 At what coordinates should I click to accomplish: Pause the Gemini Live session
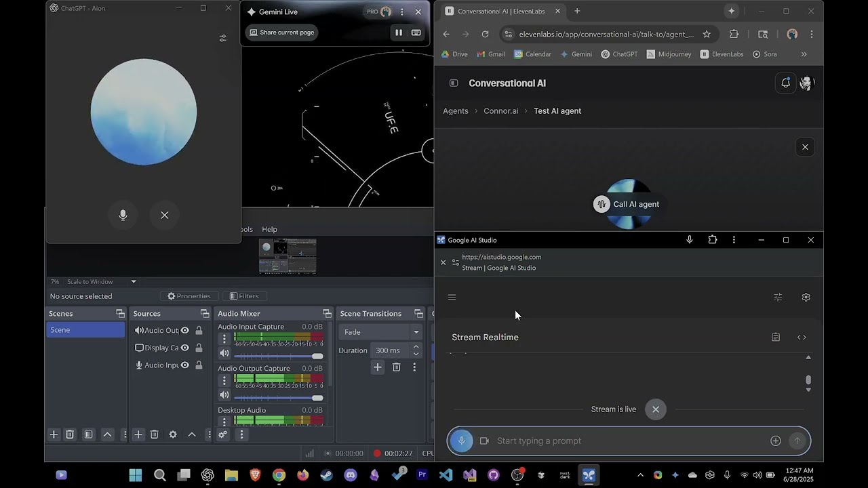point(399,33)
